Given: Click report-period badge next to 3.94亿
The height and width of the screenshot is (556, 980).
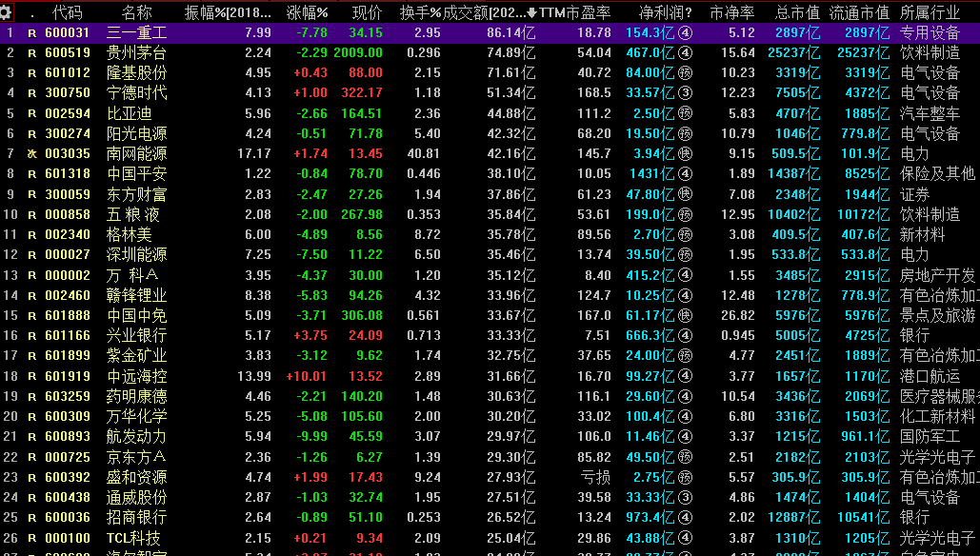Looking at the screenshot, I should tap(686, 153).
